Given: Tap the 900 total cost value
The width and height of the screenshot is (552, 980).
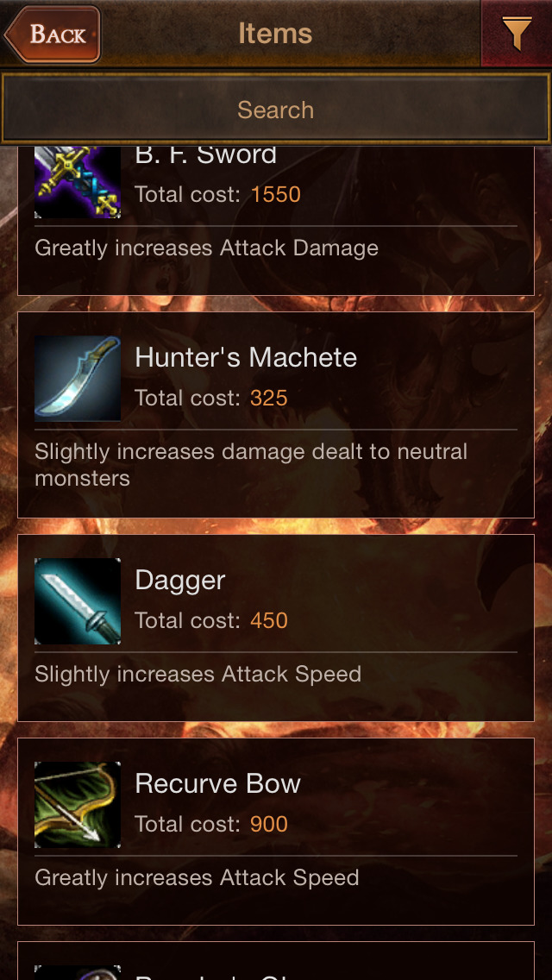Looking at the screenshot, I should pos(269,825).
